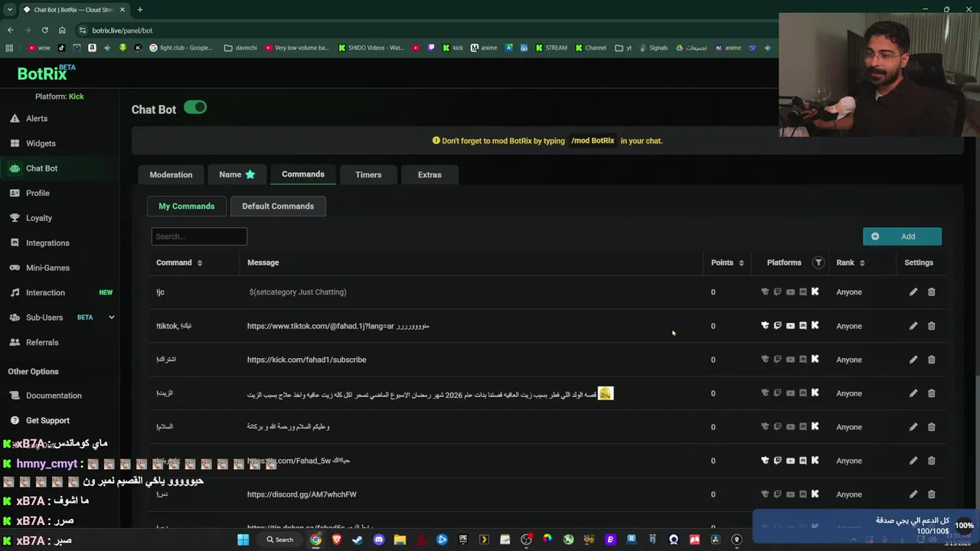Image resolution: width=980 pixels, height=551 pixels.
Task: Click the Loyalty trophy icon in the sidebar
Action: [15, 218]
